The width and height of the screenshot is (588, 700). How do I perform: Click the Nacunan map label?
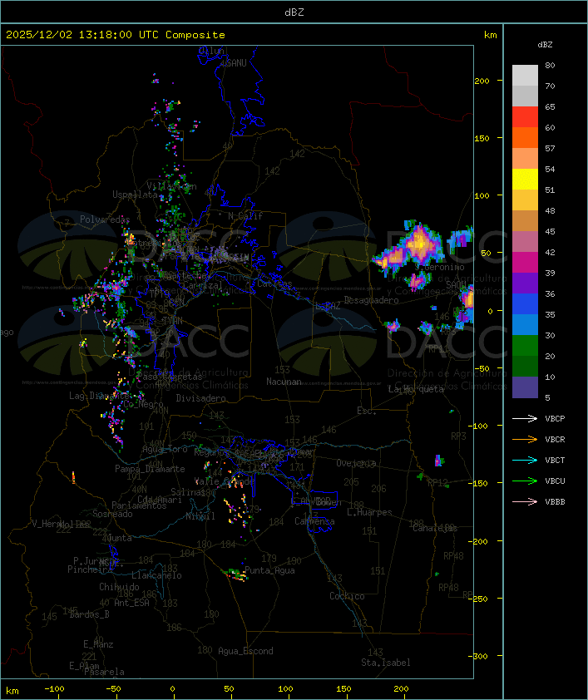(x=284, y=382)
